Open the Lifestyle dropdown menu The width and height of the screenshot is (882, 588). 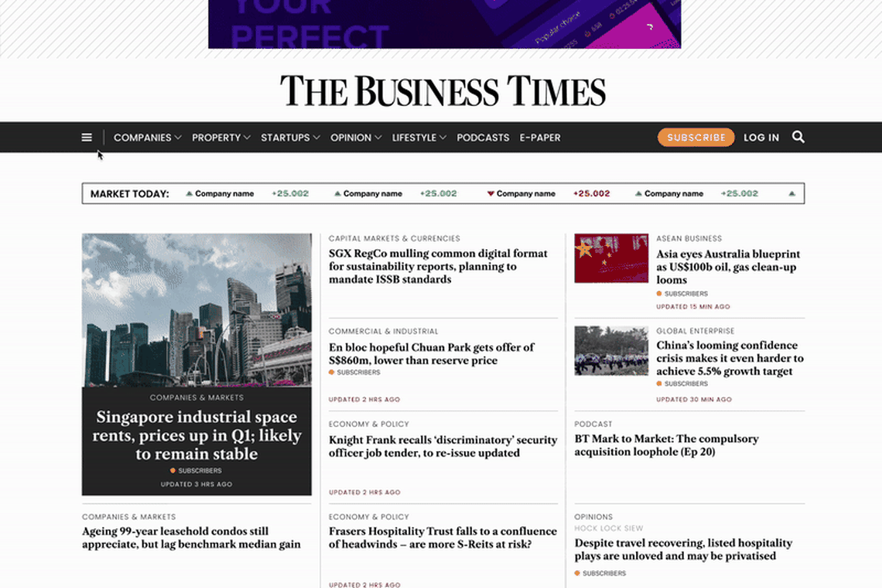419,138
